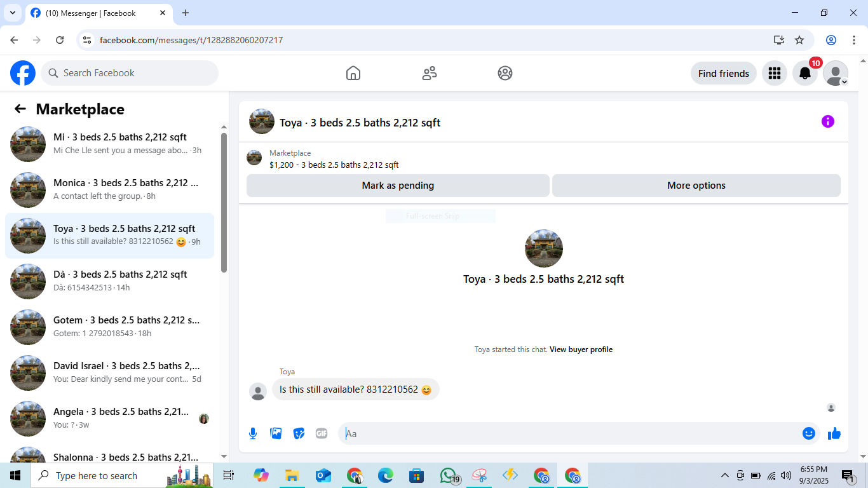Open the Windows notification center
Screen dimensions: 868x488
coord(848,475)
